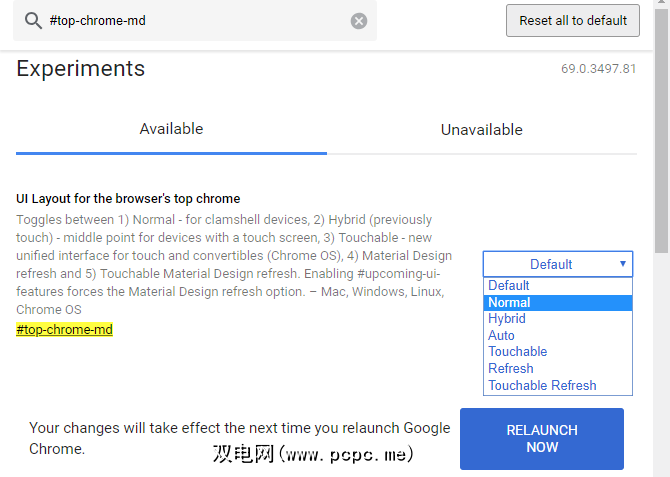
Task: Select the Touchable Refresh option
Action: pyautogui.click(x=558, y=386)
